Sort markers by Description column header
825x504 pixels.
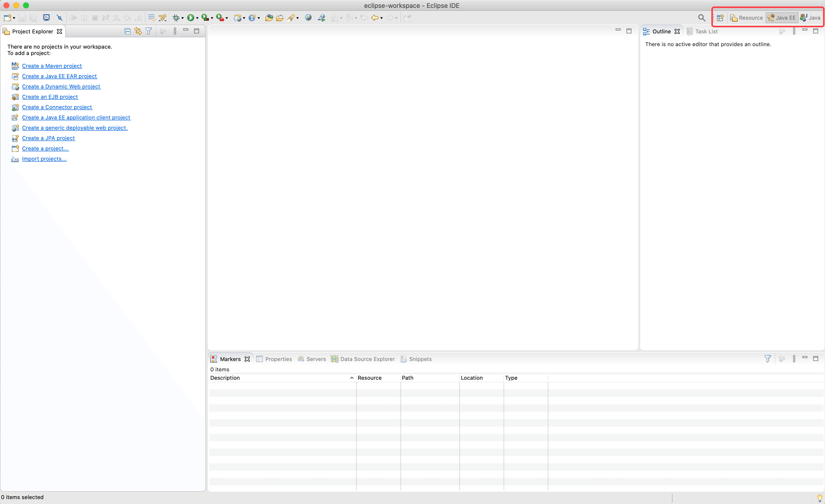point(282,378)
